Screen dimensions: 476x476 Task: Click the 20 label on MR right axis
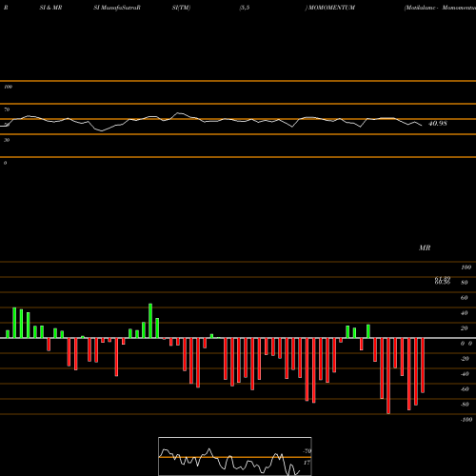(x=465, y=328)
